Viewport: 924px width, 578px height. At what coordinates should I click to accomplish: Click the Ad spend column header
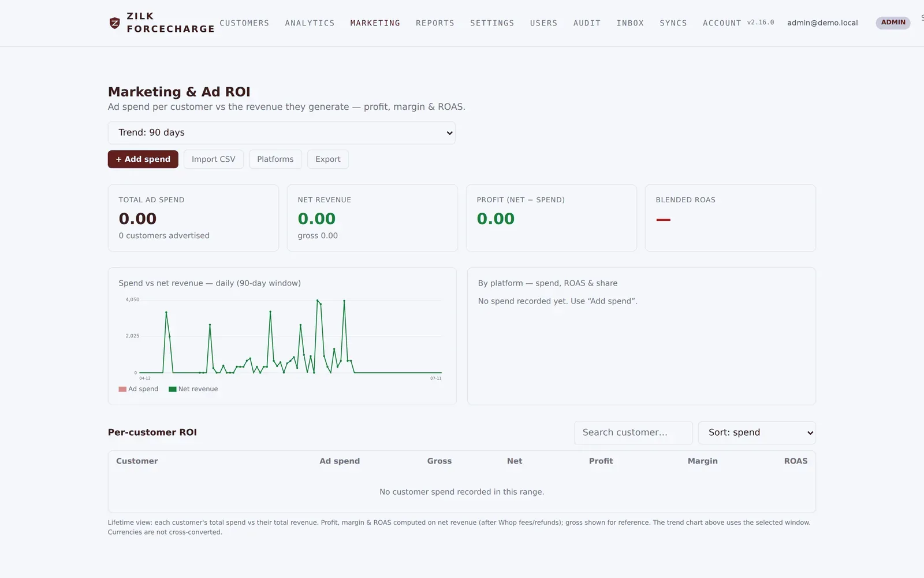click(340, 461)
